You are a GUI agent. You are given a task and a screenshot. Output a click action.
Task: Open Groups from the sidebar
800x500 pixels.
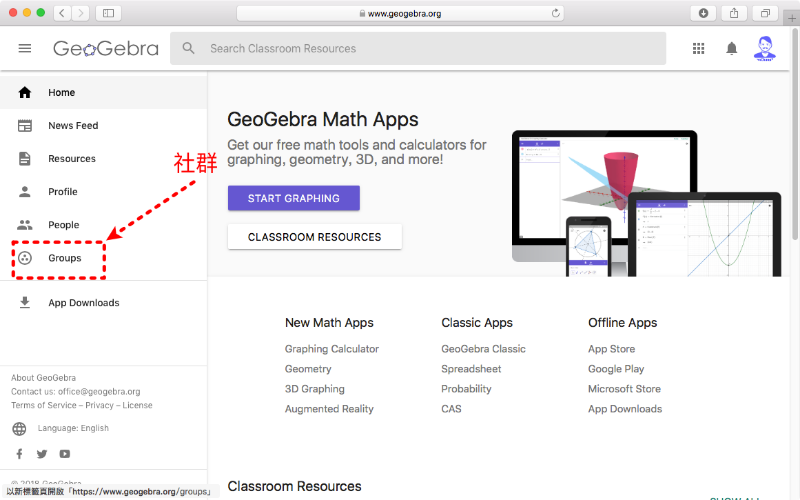(x=104, y=258)
